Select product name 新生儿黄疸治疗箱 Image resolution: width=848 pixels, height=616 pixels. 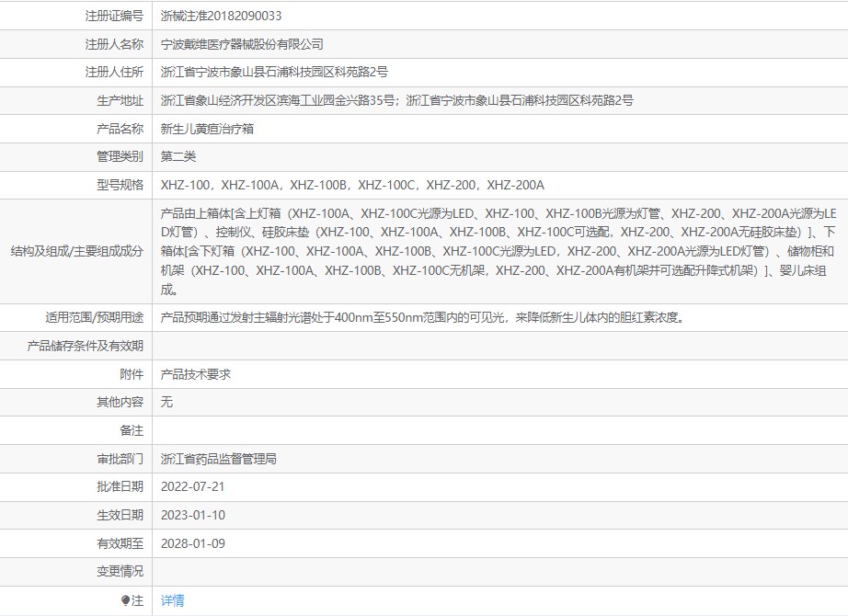tap(207, 129)
